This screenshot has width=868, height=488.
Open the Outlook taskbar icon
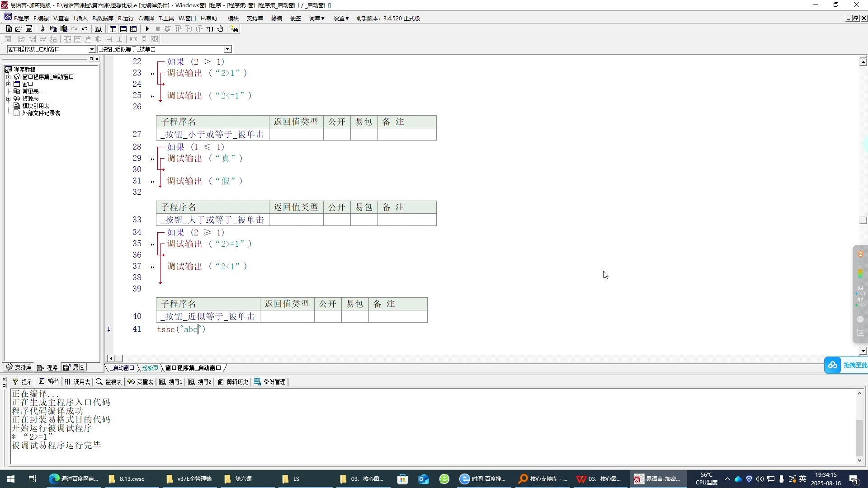click(x=423, y=479)
